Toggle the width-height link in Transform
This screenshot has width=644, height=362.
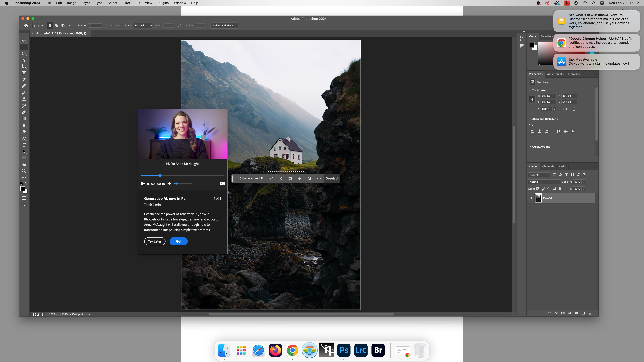532,99
